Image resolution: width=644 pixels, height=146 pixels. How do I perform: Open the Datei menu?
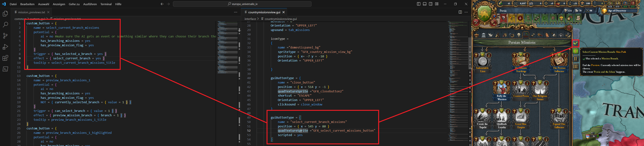coord(13,4)
